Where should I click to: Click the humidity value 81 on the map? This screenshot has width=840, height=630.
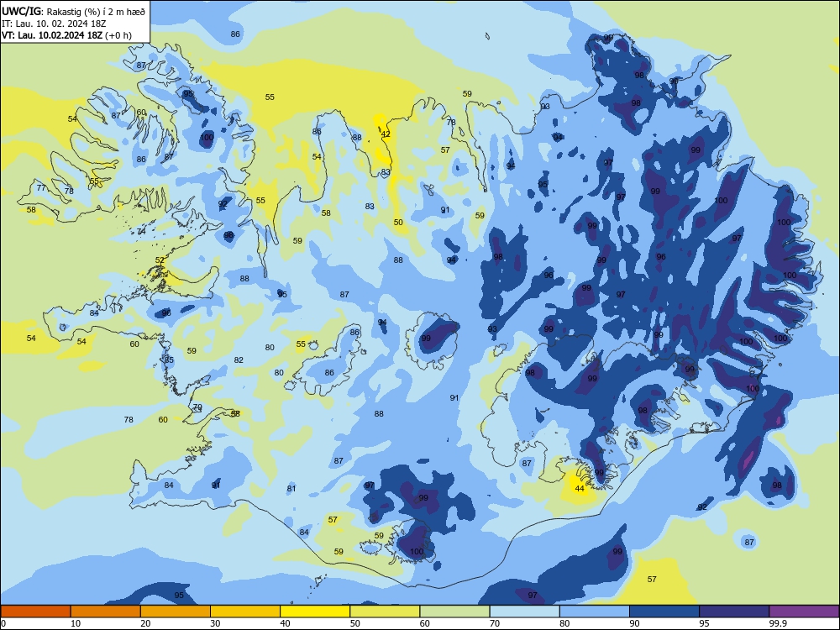tap(291, 489)
